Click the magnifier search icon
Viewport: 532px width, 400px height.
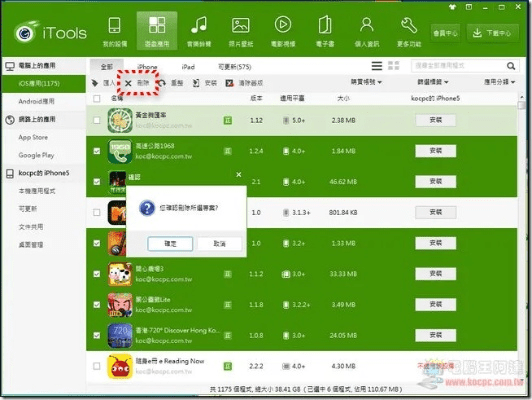click(x=511, y=66)
